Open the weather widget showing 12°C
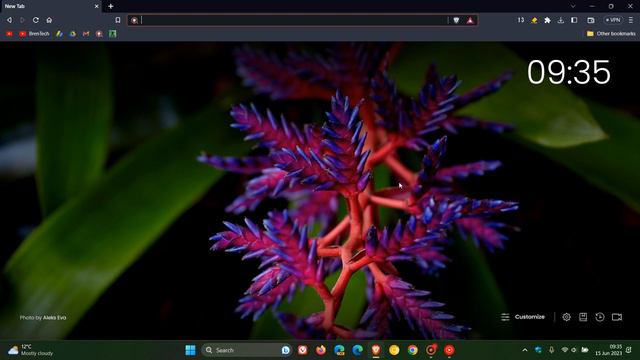This screenshot has height=360, width=640. [x=31, y=350]
